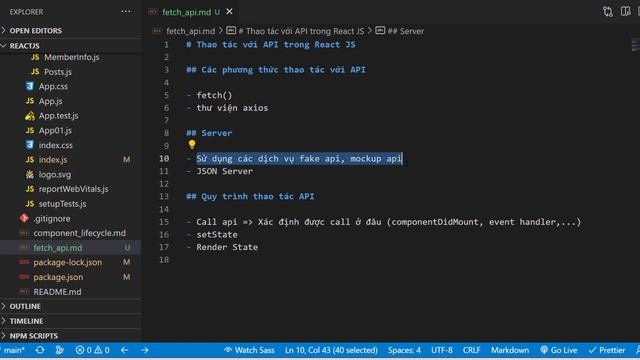Click the 'setState' line

tap(217, 234)
